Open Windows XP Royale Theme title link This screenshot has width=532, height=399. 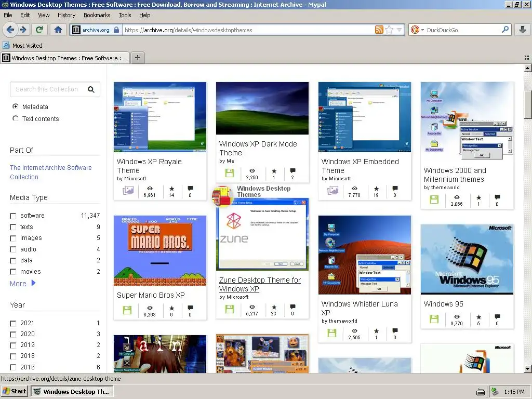tap(149, 166)
